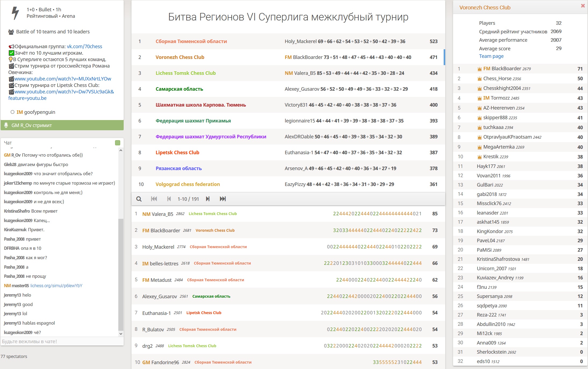Open the YouTube MUXxNrtLYOw stream link
The width and height of the screenshot is (588, 369).
pyautogui.click(x=63, y=79)
